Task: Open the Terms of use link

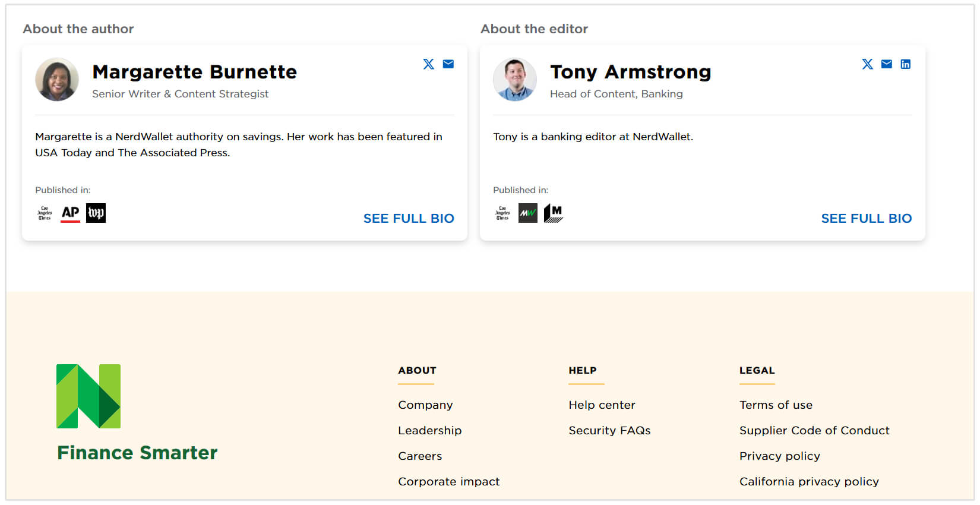Action: [776, 405]
